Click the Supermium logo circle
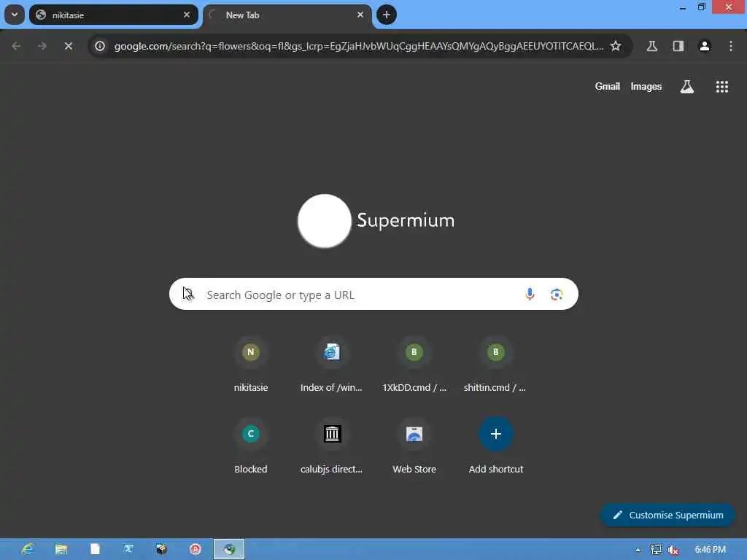Image resolution: width=747 pixels, height=560 pixels. click(x=325, y=220)
